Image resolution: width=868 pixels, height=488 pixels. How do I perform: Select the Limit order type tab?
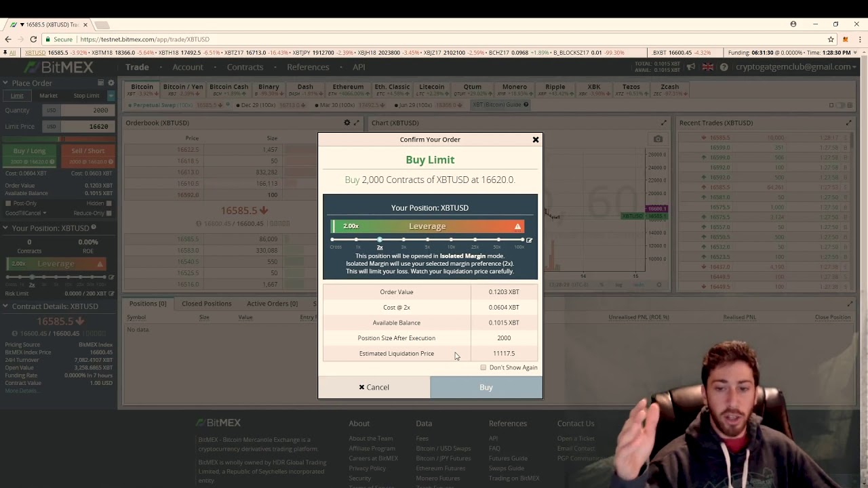pyautogui.click(x=17, y=96)
